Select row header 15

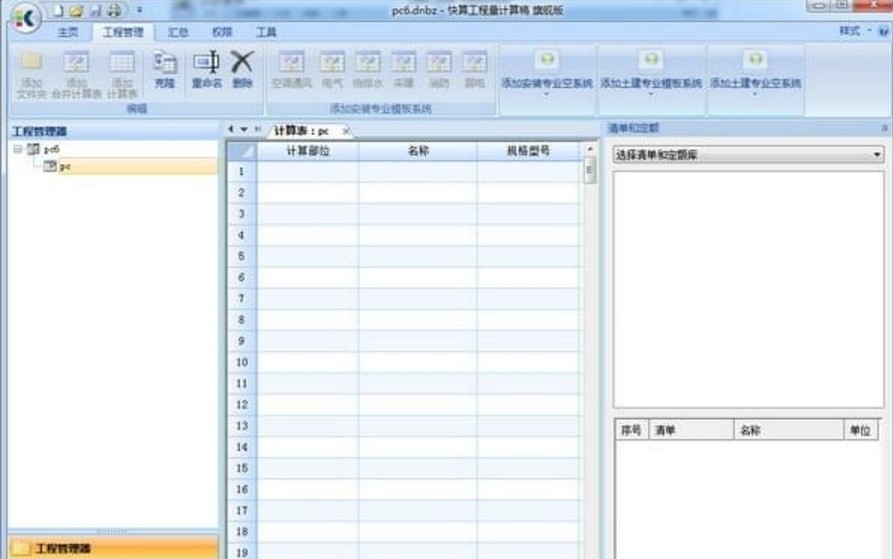coord(242,468)
